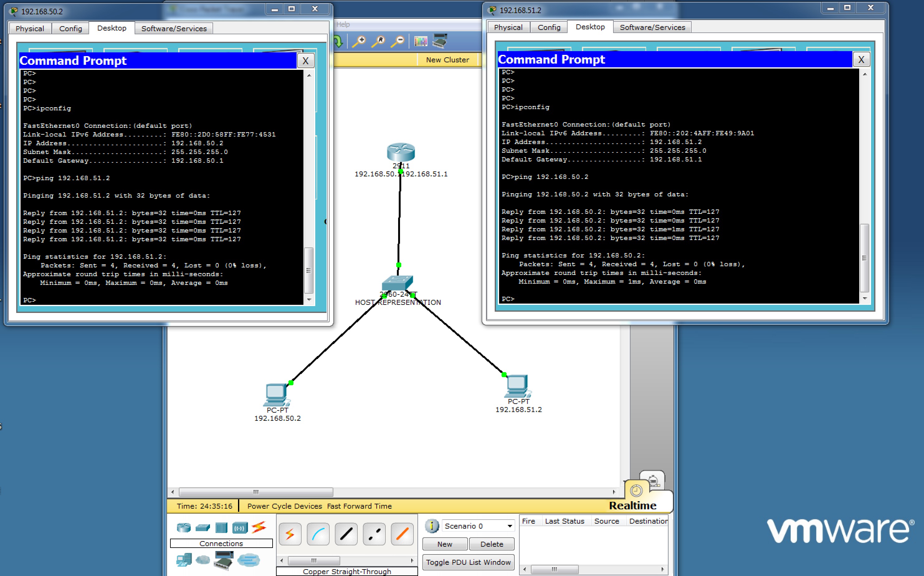Click the Delete scenario button
Viewport: 924px width, 576px height.
(x=492, y=544)
